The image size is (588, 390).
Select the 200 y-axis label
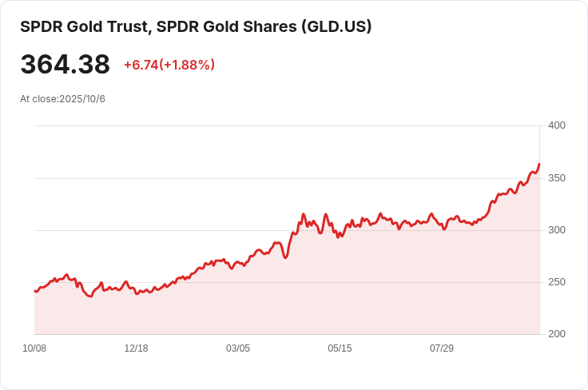point(556,334)
